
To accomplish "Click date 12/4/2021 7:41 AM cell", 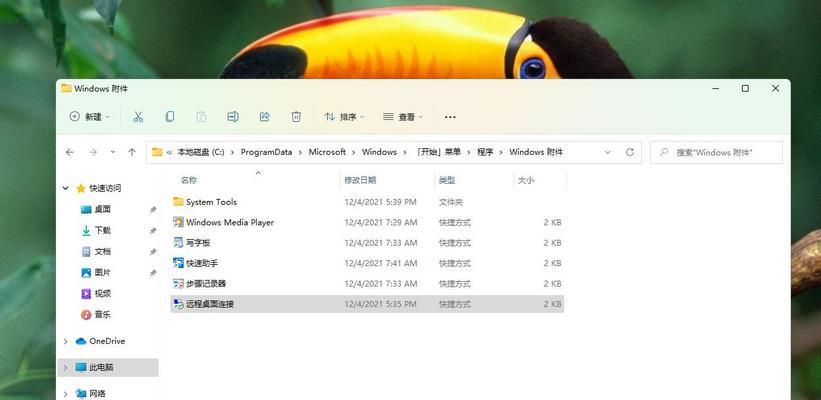I will click(381, 263).
